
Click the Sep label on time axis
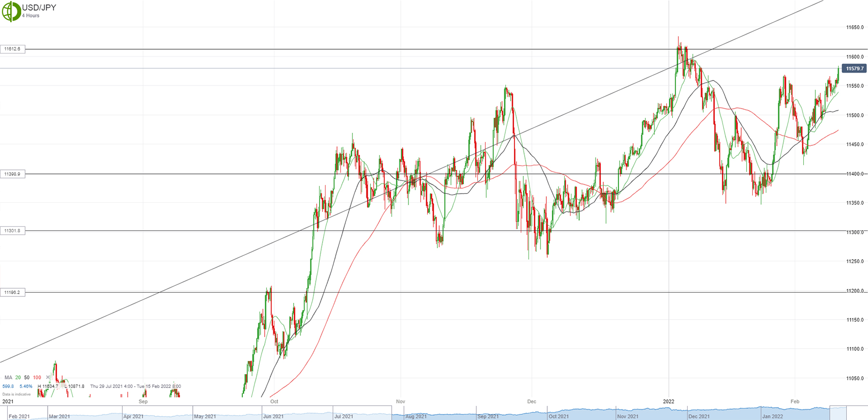(x=143, y=402)
